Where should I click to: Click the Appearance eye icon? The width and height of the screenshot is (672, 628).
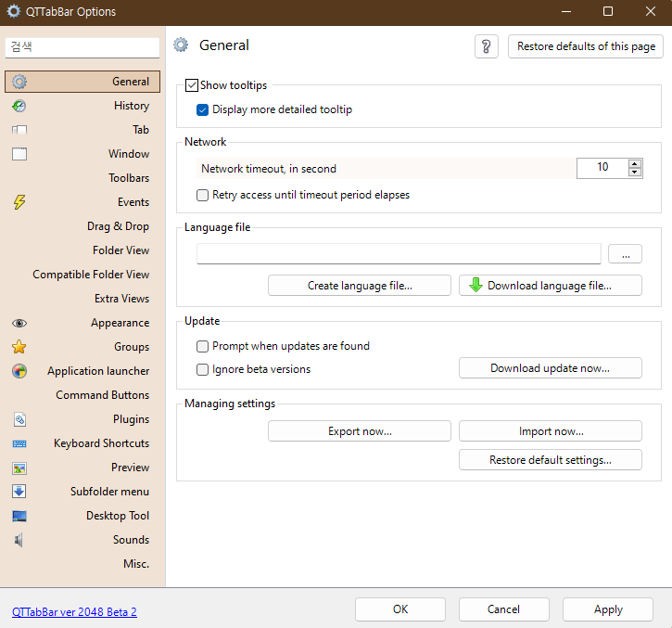pos(19,323)
